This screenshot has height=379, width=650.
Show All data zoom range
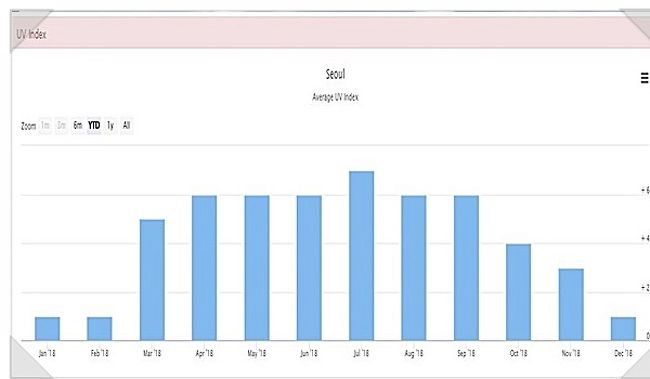(x=126, y=125)
